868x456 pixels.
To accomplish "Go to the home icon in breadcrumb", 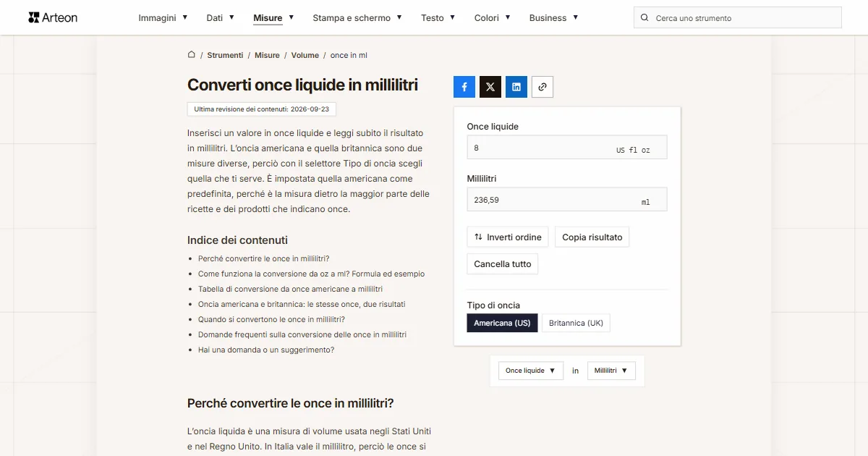I will [x=192, y=55].
